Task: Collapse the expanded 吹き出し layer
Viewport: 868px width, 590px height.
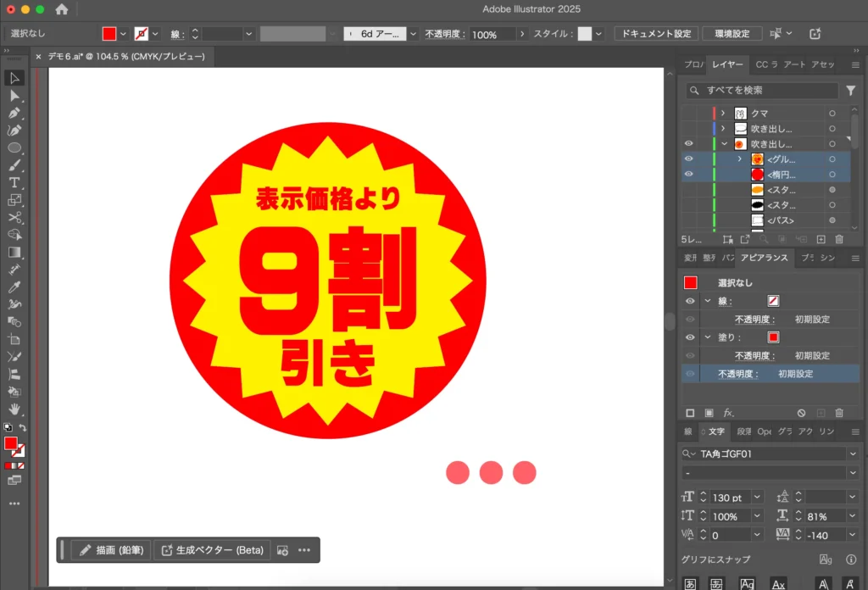Action: tap(724, 143)
